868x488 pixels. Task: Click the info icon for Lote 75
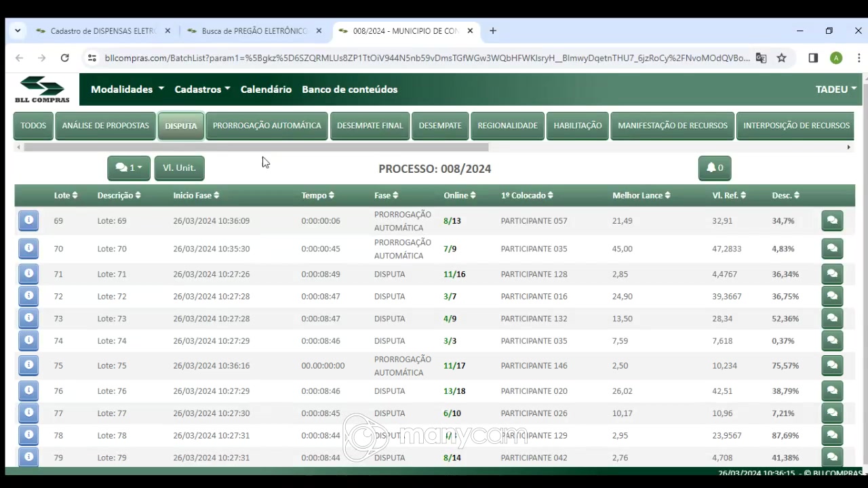tap(28, 365)
